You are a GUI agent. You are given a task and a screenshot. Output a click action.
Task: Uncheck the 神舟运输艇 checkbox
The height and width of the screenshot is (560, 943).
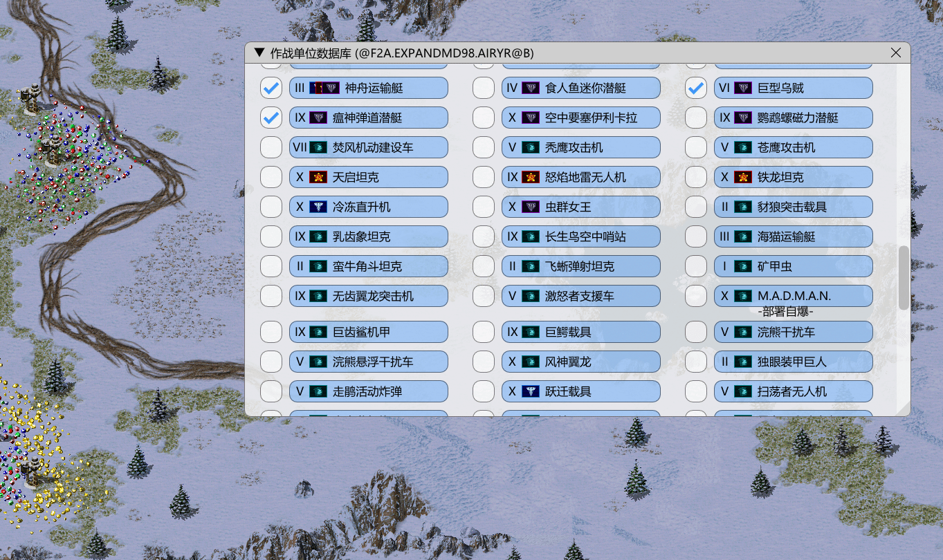coord(271,88)
